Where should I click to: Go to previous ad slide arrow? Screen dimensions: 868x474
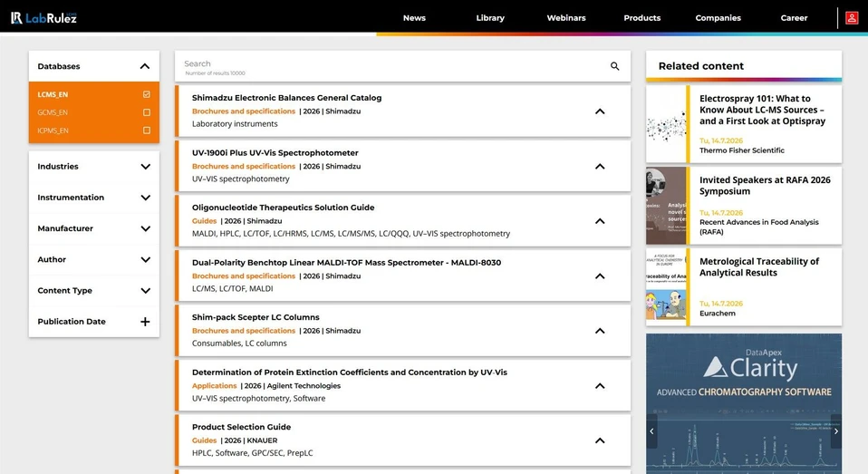coord(651,431)
